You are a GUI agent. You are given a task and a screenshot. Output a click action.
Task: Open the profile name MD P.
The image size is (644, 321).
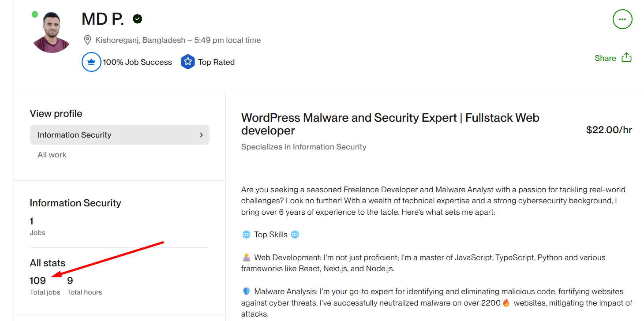pyautogui.click(x=102, y=19)
